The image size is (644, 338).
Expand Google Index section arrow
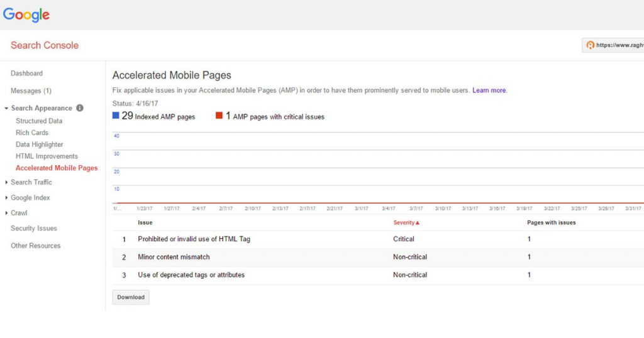(6, 198)
